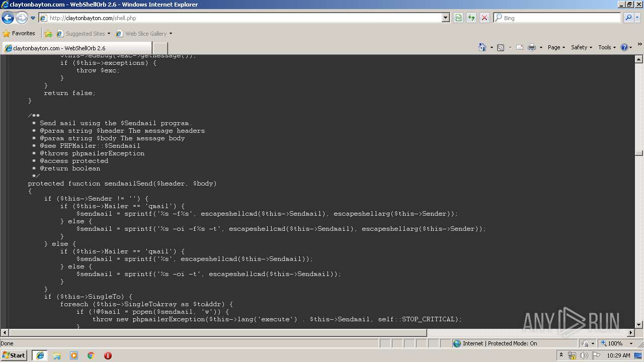Show hidden system tray icons
This screenshot has height=362, width=644.
point(561,355)
